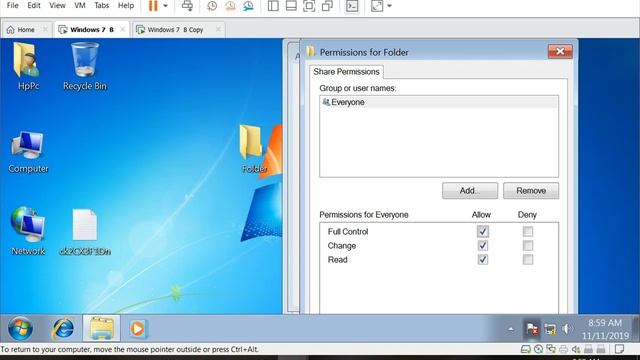
Task: Take a snapshot of this virtual machine
Action: coord(212,6)
